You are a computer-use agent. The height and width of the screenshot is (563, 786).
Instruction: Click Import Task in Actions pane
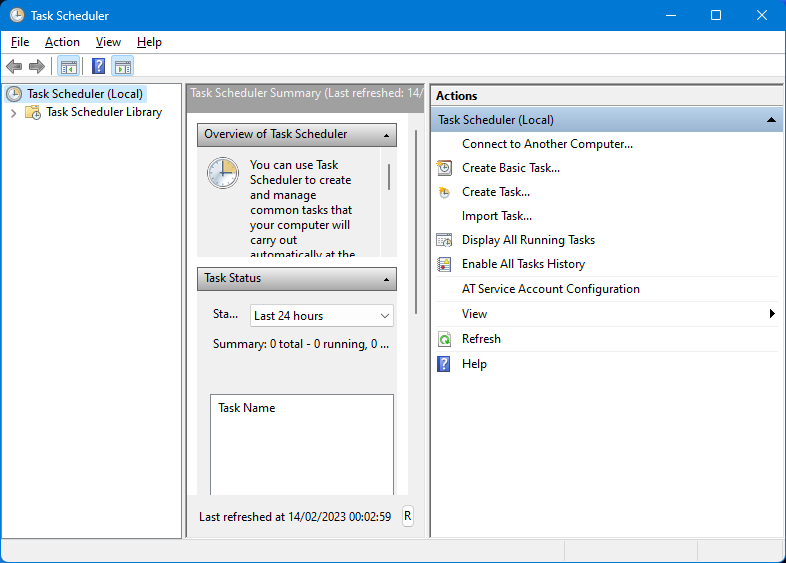(496, 216)
